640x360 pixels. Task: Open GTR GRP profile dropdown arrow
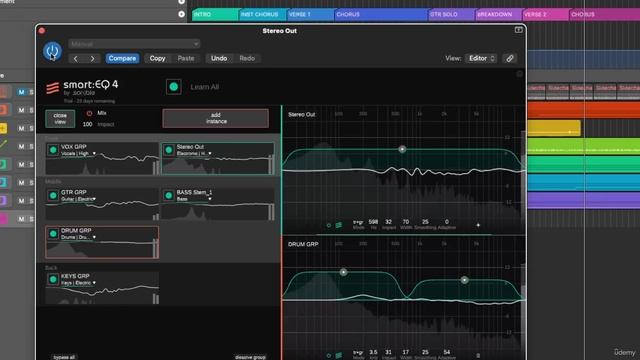[x=94, y=199]
